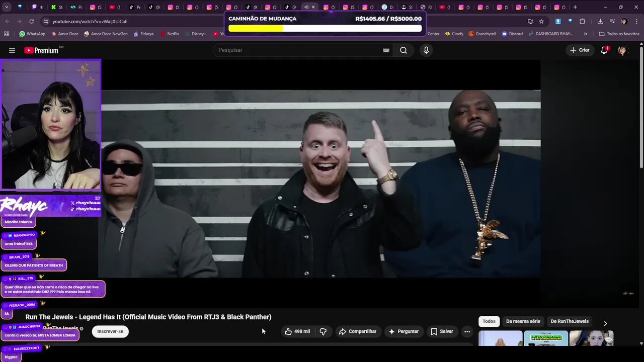
Task: Show next filter chips arrow
Action: coord(605,323)
